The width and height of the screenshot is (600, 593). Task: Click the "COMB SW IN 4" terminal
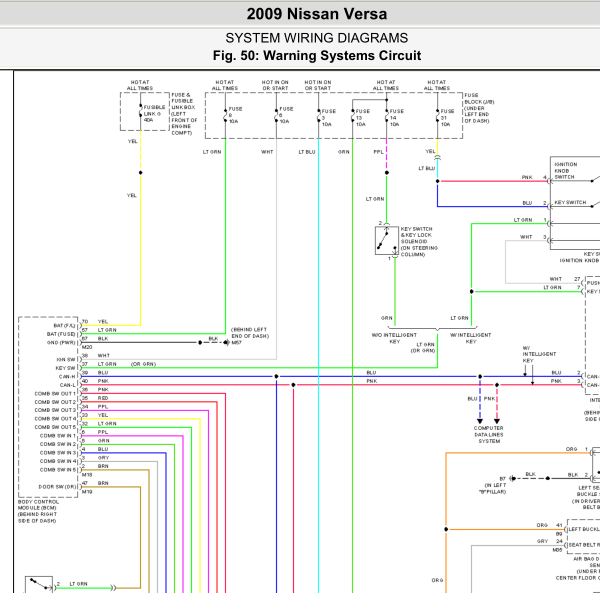click(x=58, y=461)
